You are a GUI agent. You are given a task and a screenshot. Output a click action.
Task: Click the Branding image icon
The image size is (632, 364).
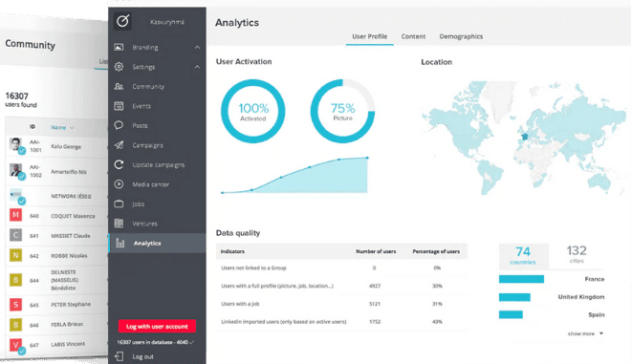pos(119,47)
